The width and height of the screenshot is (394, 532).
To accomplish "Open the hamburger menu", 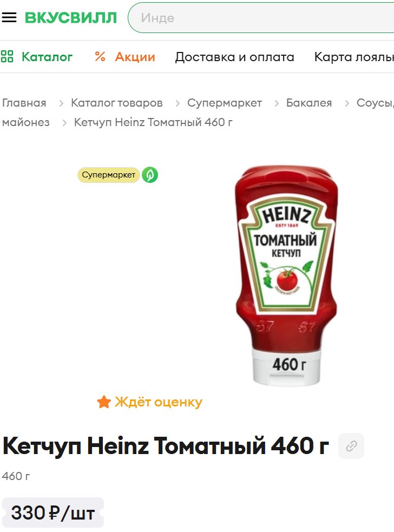I will [9, 17].
